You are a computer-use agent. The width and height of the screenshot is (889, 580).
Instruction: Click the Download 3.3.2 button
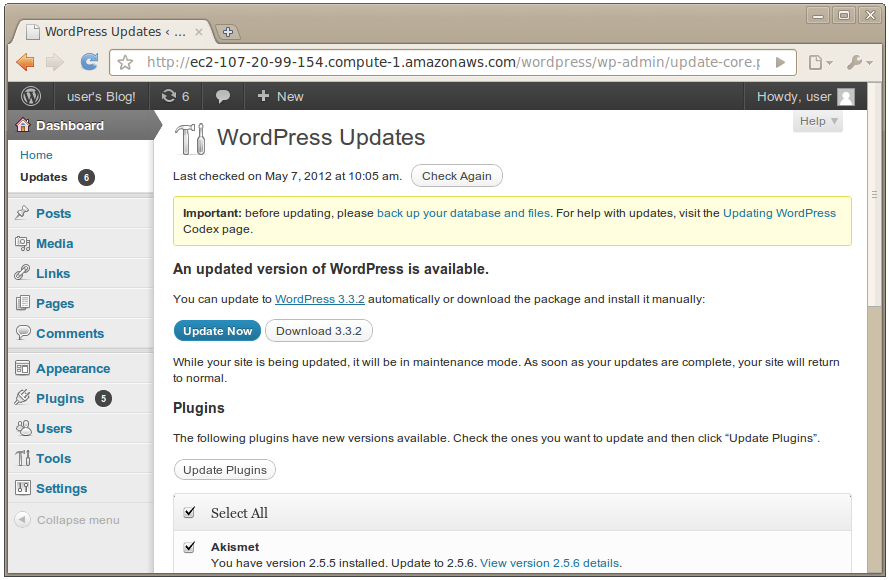[319, 331]
